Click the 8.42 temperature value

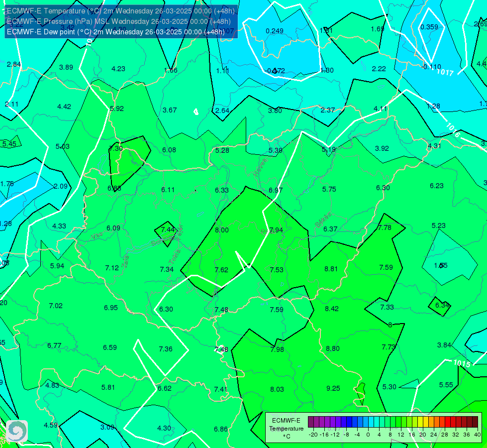click(x=332, y=309)
